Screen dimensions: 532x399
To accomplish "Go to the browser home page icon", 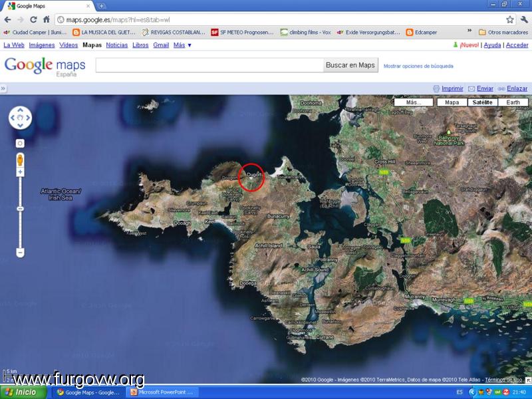I will point(47,20).
